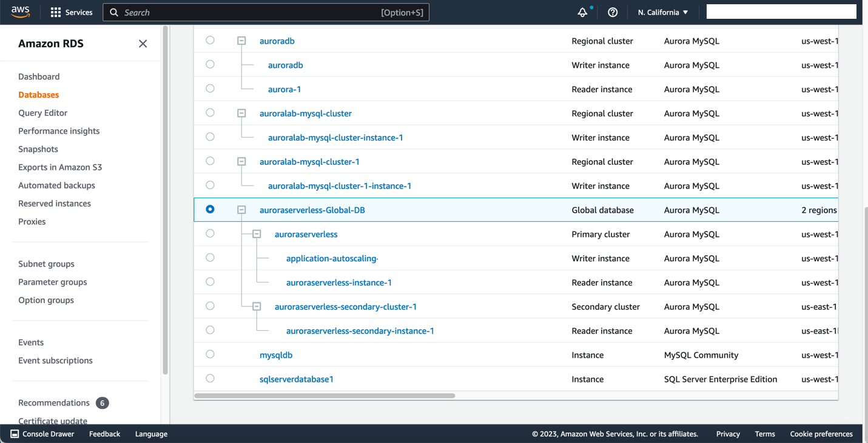The image size is (868, 443).
Task: Open the Services grid menu
Action: click(72, 12)
